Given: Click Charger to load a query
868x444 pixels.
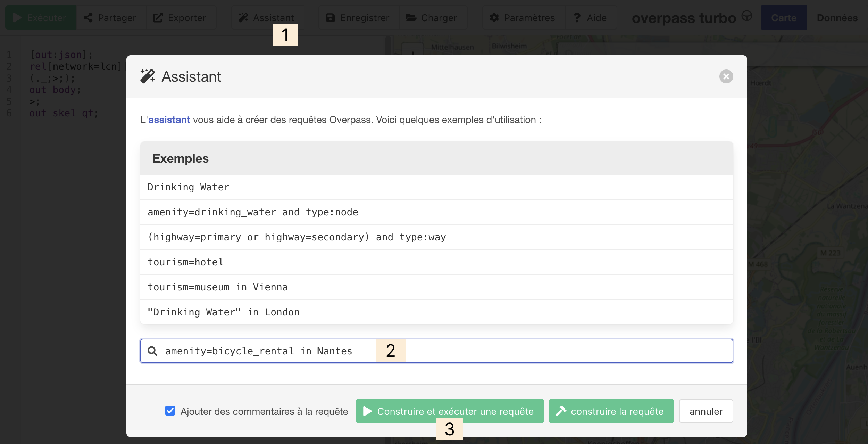Looking at the screenshot, I should (433, 18).
